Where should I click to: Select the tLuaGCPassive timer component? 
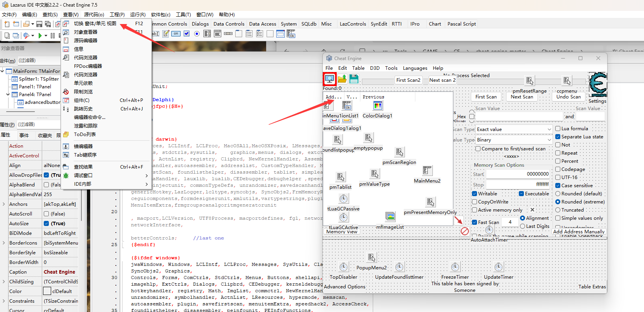[343, 199]
